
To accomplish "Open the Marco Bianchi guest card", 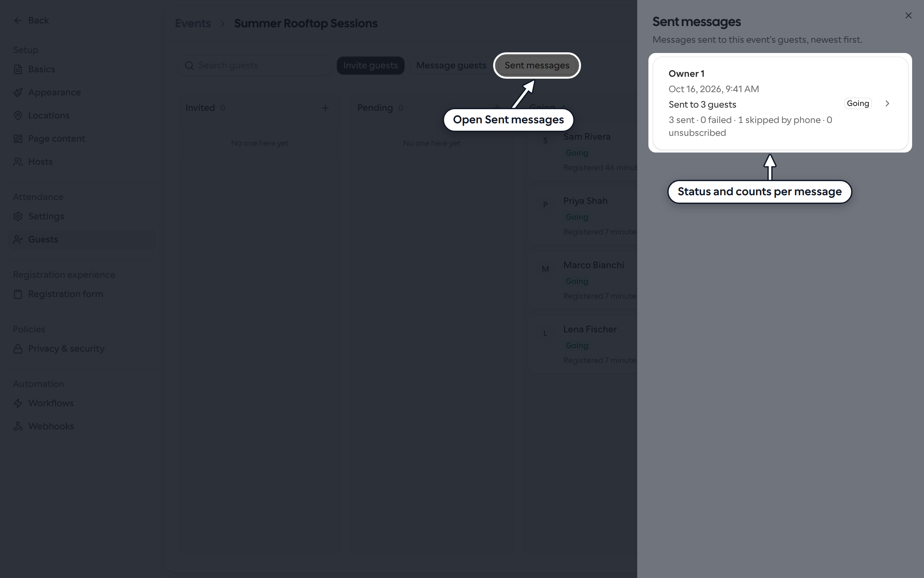I will 583,280.
